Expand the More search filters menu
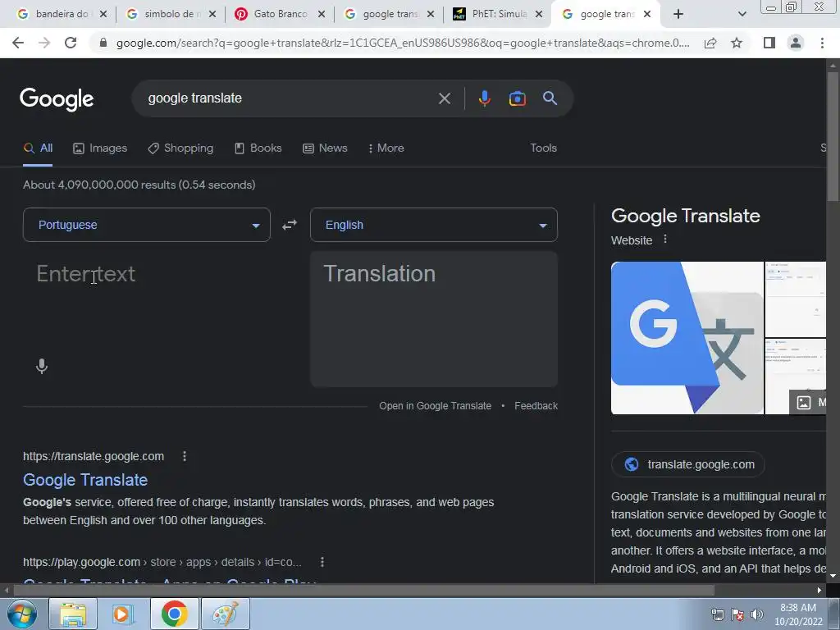This screenshot has width=840, height=630. 386,148
